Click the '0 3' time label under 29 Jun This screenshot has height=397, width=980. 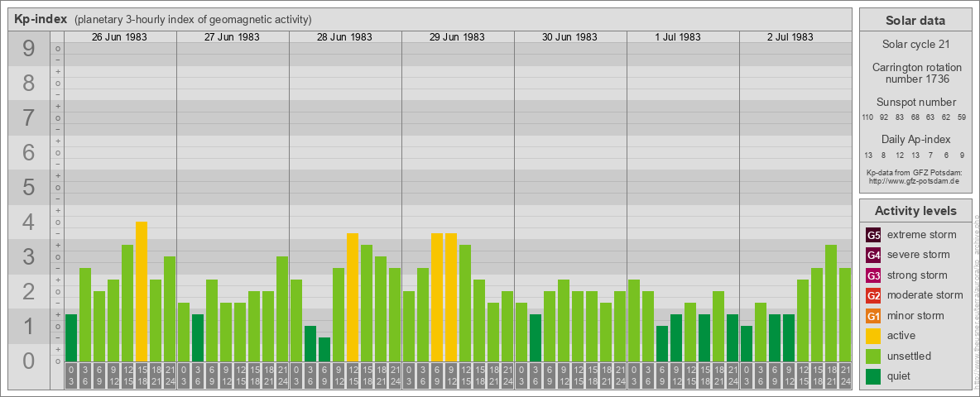point(409,377)
